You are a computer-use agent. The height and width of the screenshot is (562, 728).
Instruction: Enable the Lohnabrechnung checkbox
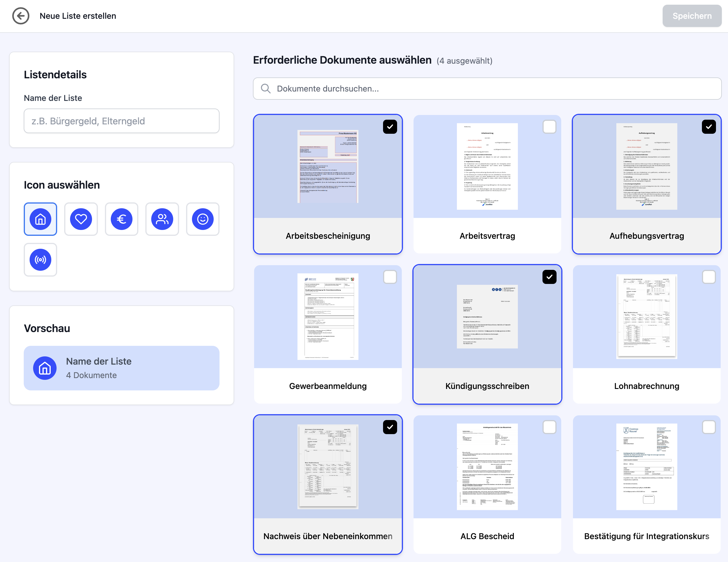[x=709, y=277]
